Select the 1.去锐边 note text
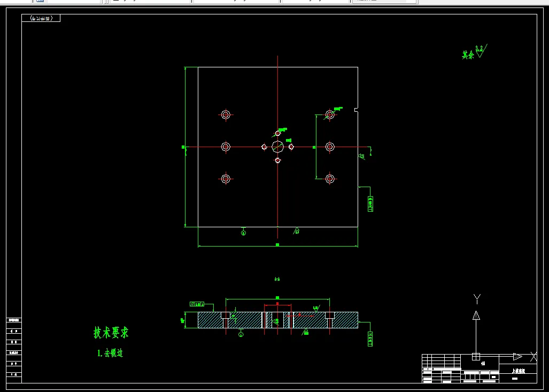Screen dimensions: 549x392 [x=110, y=353]
